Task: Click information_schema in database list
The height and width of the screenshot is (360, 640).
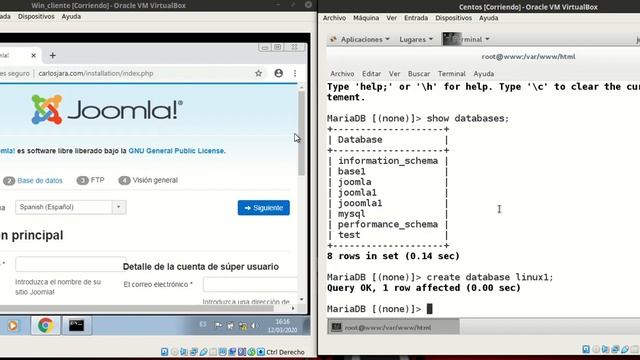Action: point(388,161)
